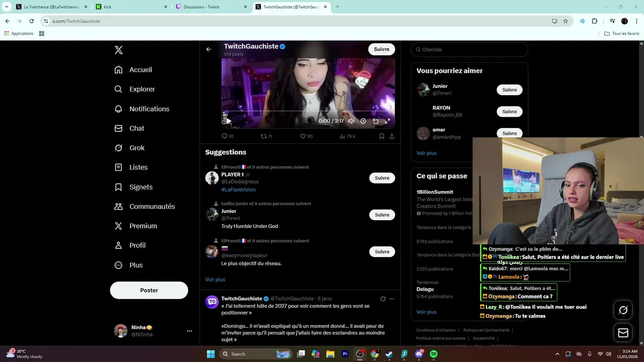Image resolution: width=644 pixels, height=362 pixels.
Task: Open Accueil home page
Action: pos(133,70)
